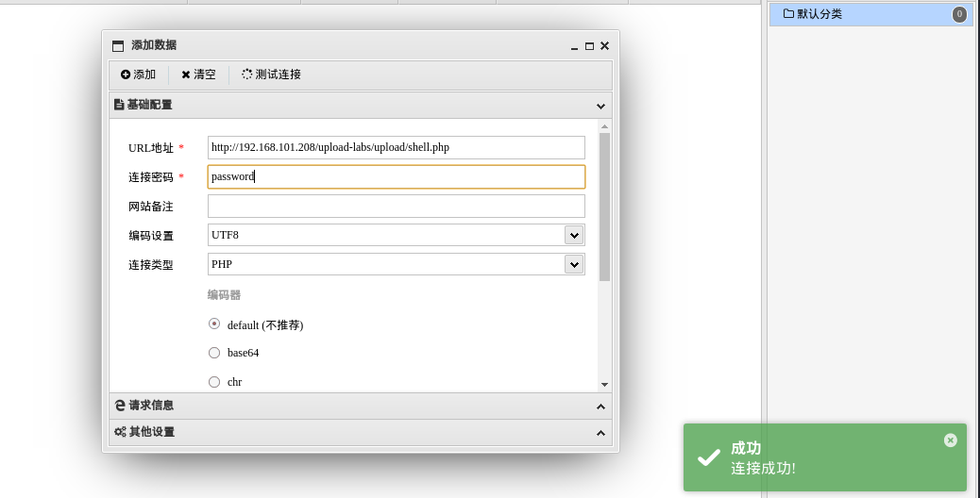Click the 其他设置 gears icon
The width and height of the screenshot is (980, 498).
click(120, 432)
